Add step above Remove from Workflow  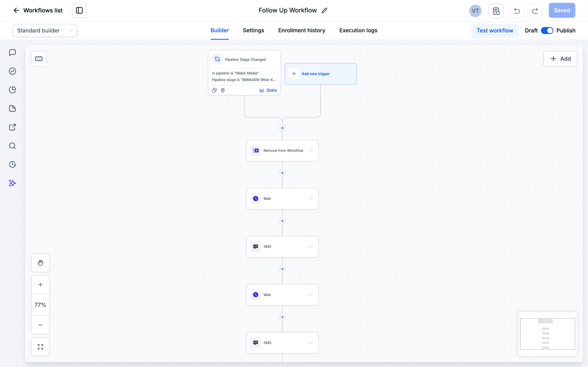pyautogui.click(x=282, y=128)
